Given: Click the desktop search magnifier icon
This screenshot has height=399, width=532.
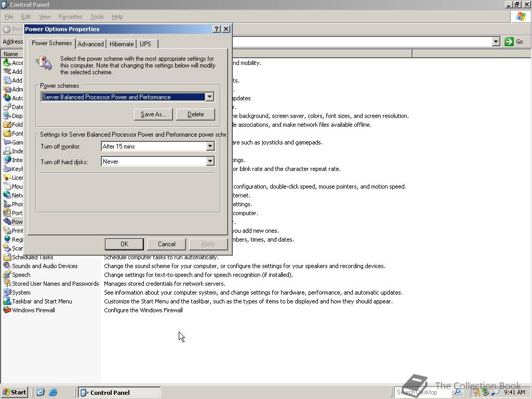Looking at the screenshot, I should click(x=457, y=392).
